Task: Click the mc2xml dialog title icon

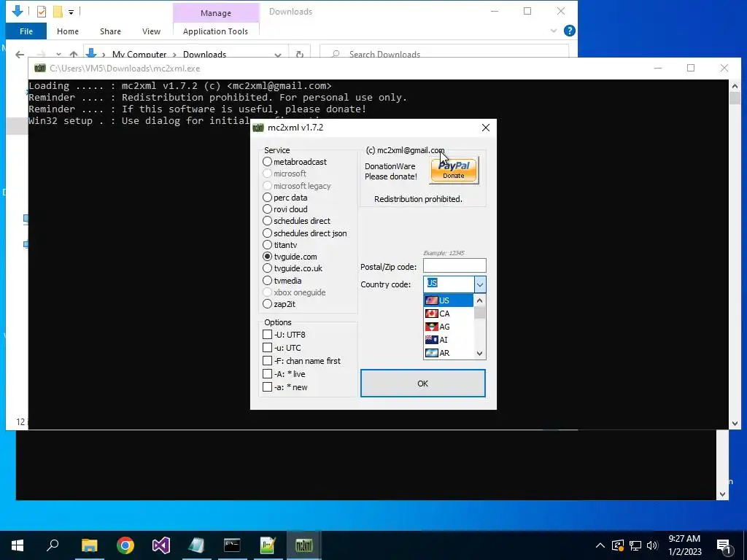Action: click(x=258, y=128)
